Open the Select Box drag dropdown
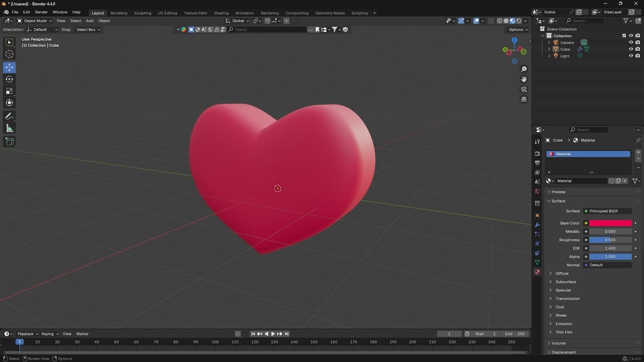 tap(88, 30)
